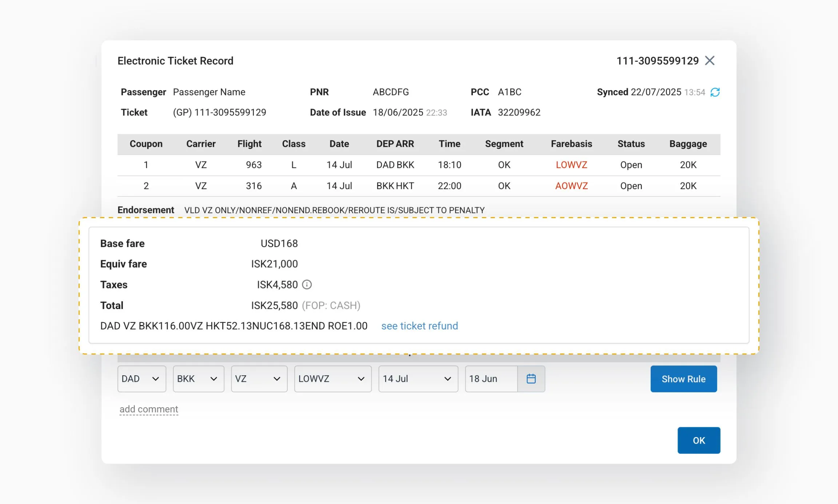Close the Electronic Ticket Record dialog
This screenshot has height=504, width=838.
point(710,61)
